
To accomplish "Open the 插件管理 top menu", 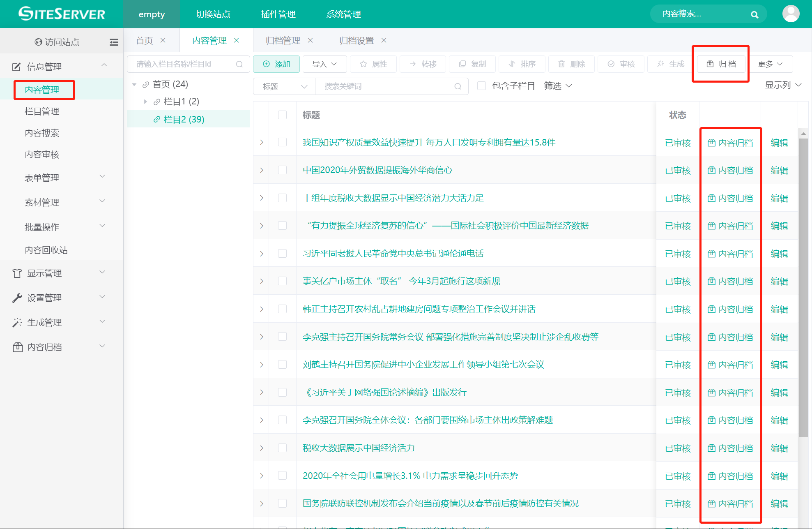I will pyautogui.click(x=278, y=14).
